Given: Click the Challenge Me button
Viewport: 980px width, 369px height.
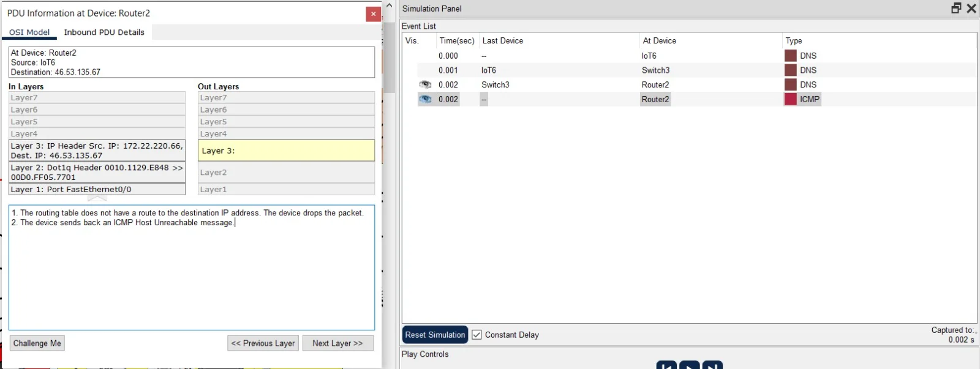Looking at the screenshot, I should click(x=37, y=343).
